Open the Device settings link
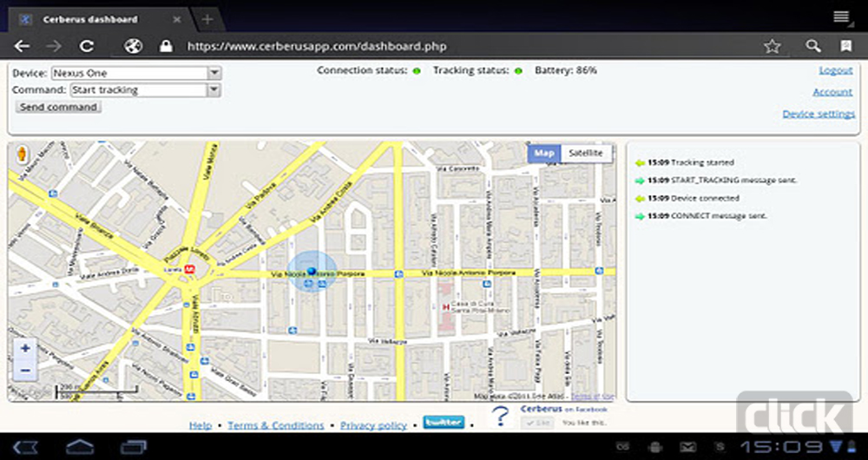 (x=818, y=114)
